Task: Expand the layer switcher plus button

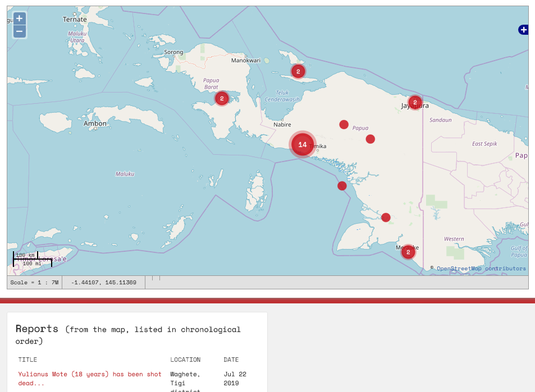Action: [523, 30]
